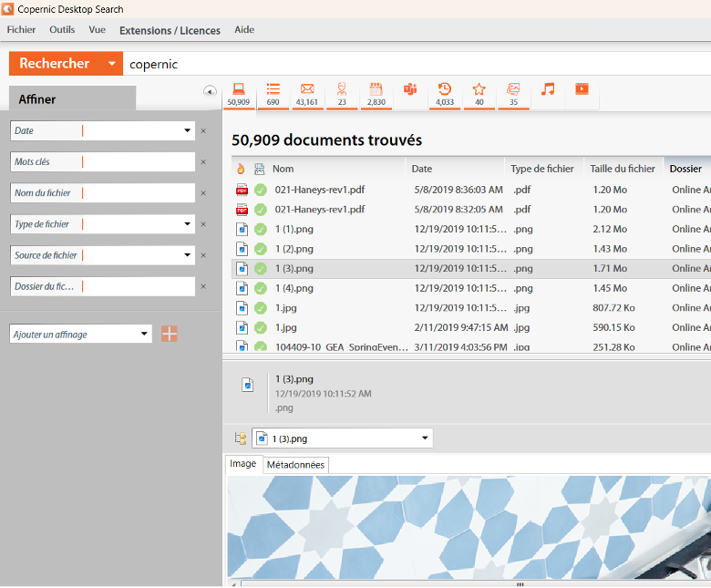Image resolution: width=711 pixels, height=588 pixels.
Task: Remove the Nom du fichier refinement
Action: (203, 193)
